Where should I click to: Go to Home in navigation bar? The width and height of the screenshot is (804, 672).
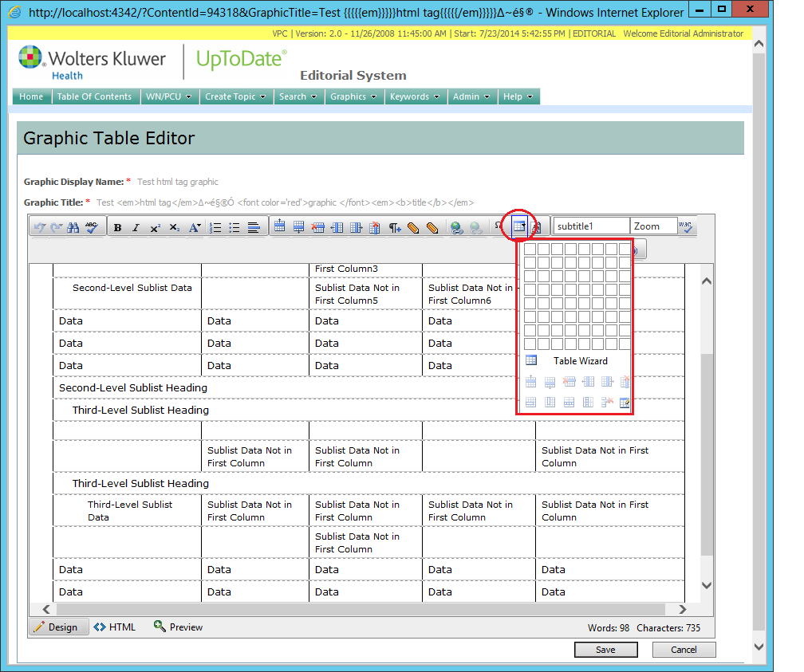31,96
